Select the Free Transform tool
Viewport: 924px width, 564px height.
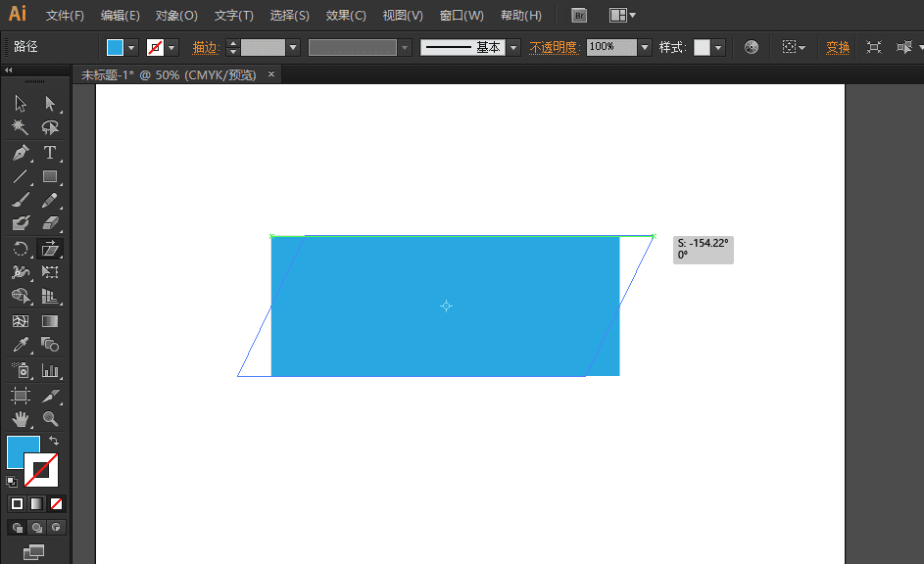click(x=50, y=272)
